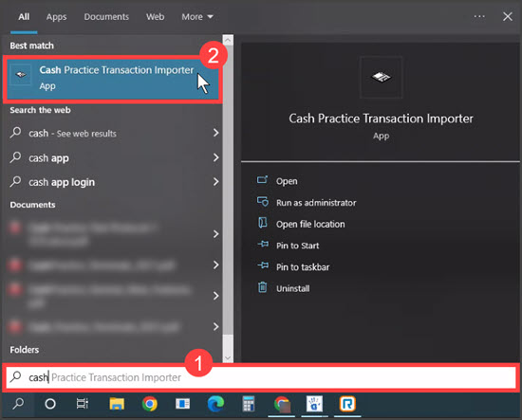
Task: Click the Cortana circle icon
Action: (x=50, y=404)
